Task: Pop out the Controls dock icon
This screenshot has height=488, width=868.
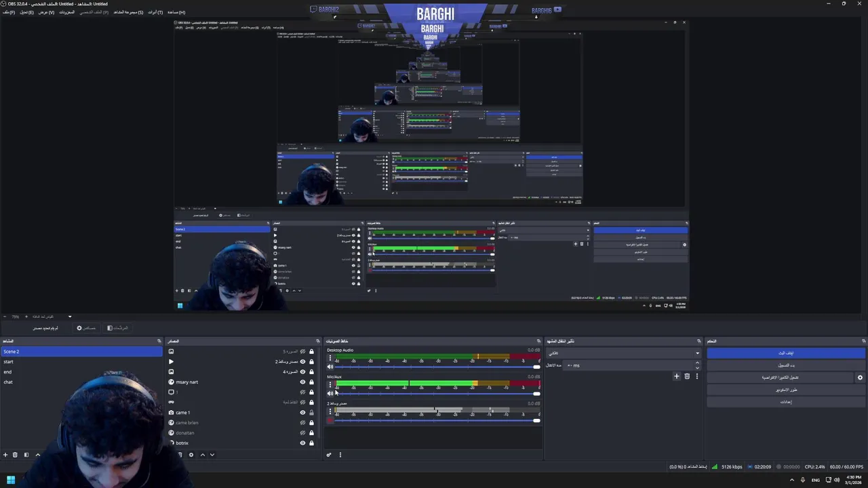Action: [863, 341]
